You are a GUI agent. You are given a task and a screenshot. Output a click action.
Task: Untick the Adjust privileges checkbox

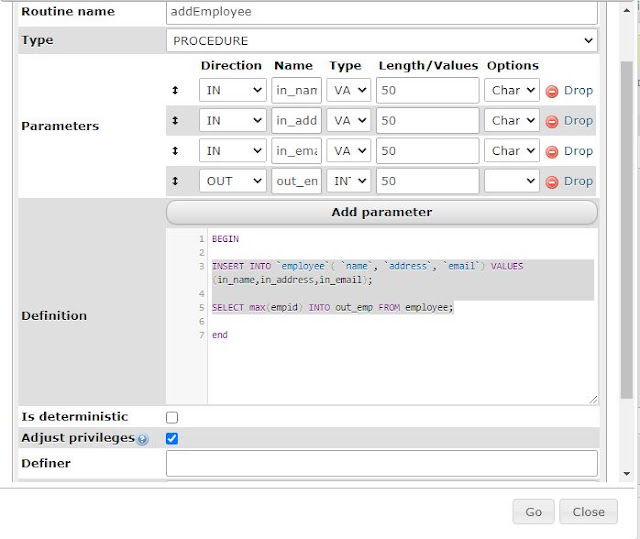pos(172,438)
